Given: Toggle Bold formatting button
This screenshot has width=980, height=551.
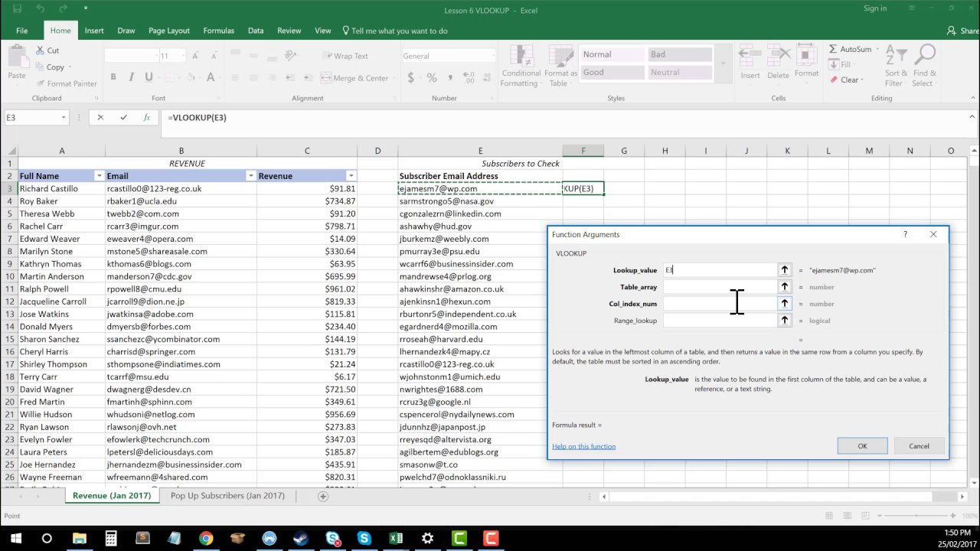Looking at the screenshot, I should tap(113, 77).
